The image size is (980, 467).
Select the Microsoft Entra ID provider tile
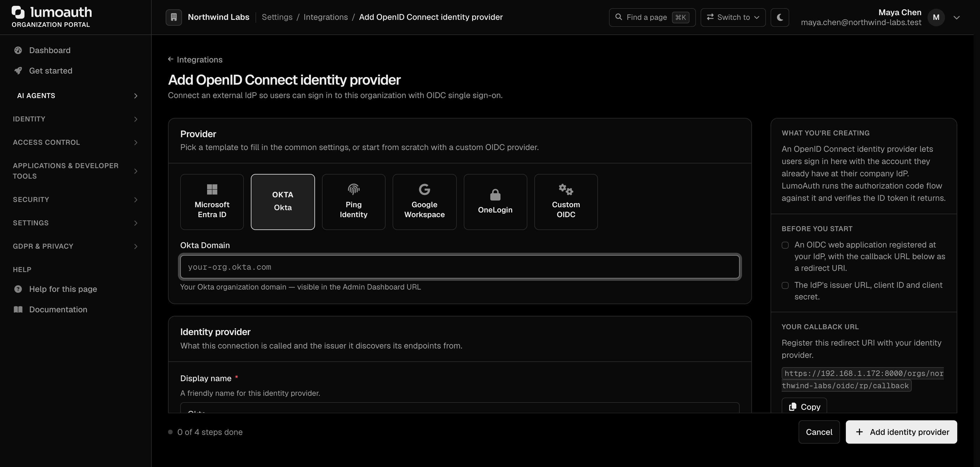(x=212, y=202)
